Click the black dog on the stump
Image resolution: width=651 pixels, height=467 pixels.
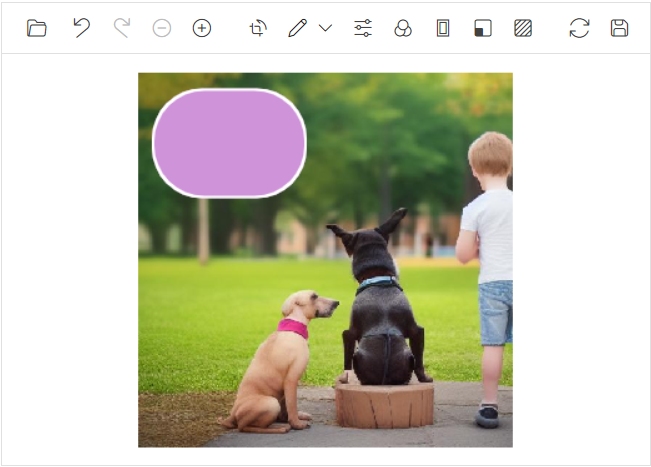pos(378,310)
